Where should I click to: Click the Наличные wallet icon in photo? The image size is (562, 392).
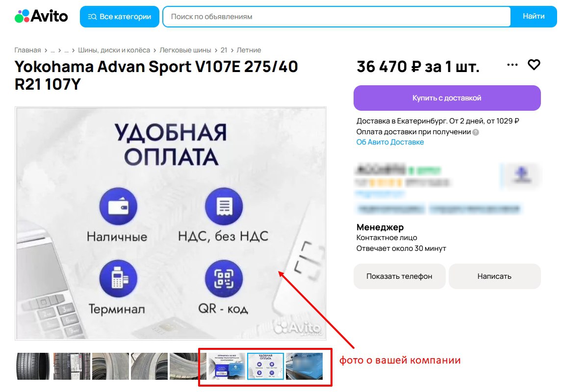[118, 206]
